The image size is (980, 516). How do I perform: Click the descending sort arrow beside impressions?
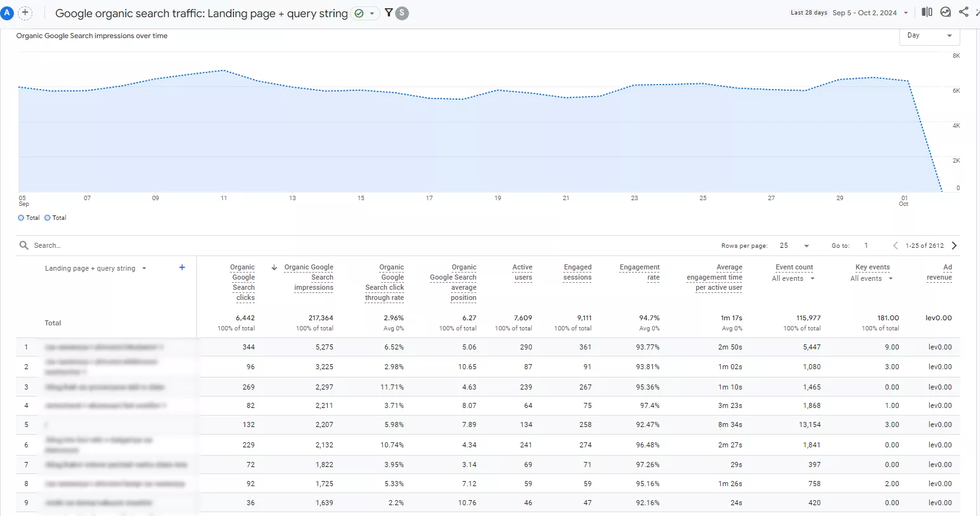pyautogui.click(x=274, y=268)
